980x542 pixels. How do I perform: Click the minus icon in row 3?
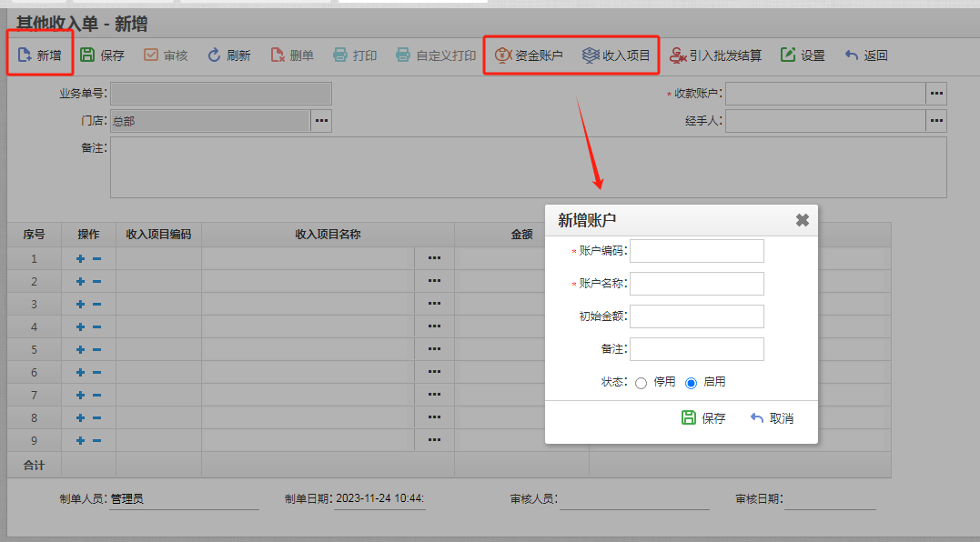[96, 304]
